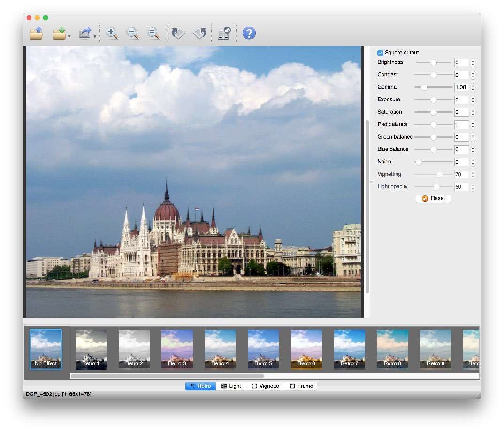Rotate the image right
504x432 pixels.
pyautogui.click(x=200, y=33)
